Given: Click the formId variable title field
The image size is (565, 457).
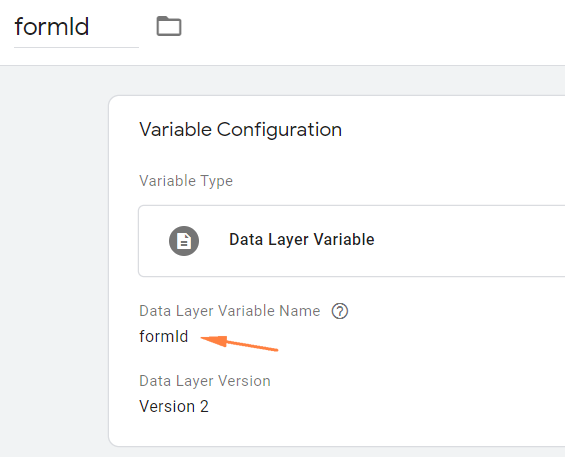Looking at the screenshot, I should click(x=76, y=27).
